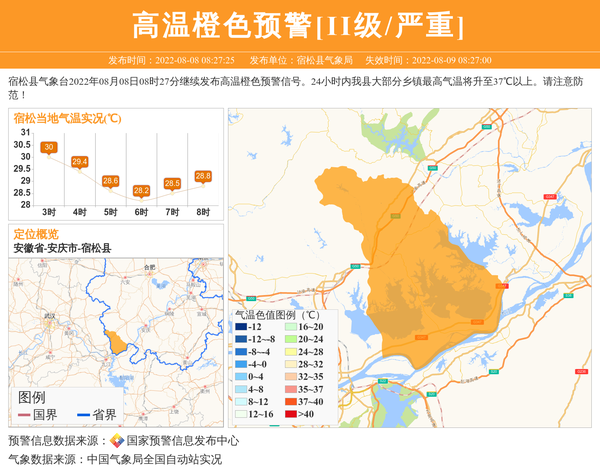Click the small orange county on the overview map
This screenshot has width=600, height=471.
(x=118, y=342)
